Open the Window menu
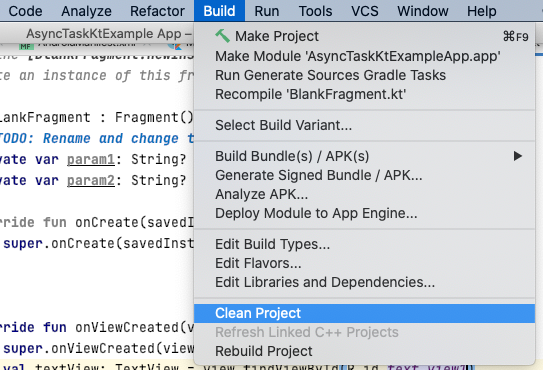Image resolution: width=543 pixels, height=370 pixels. click(423, 11)
